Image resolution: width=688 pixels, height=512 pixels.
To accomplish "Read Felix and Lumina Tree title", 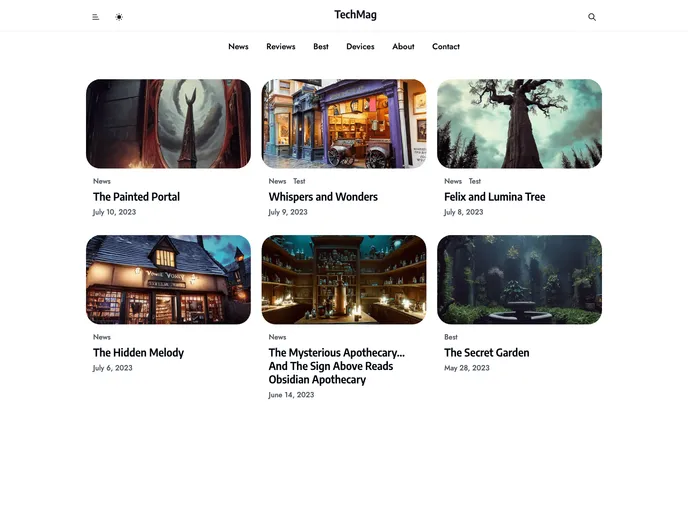I will [x=494, y=197].
